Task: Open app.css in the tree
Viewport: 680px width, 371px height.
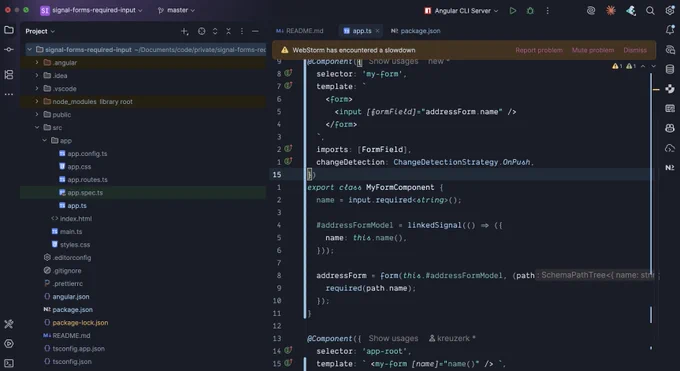Action: [x=79, y=167]
